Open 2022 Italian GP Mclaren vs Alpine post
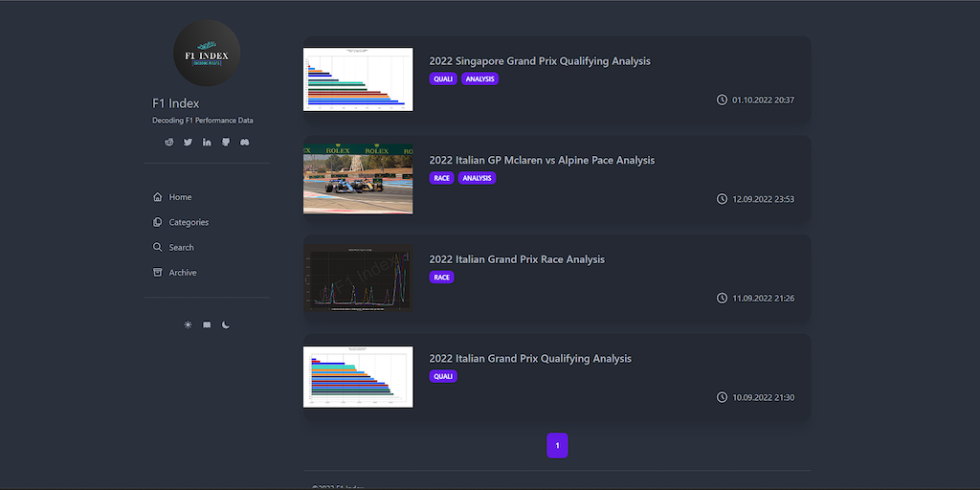Image resolution: width=980 pixels, height=490 pixels. click(x=542, y=160)
